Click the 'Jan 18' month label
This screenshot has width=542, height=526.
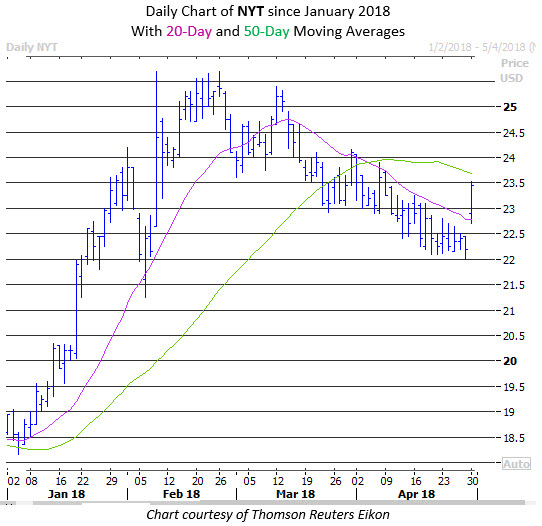(66, 494)
